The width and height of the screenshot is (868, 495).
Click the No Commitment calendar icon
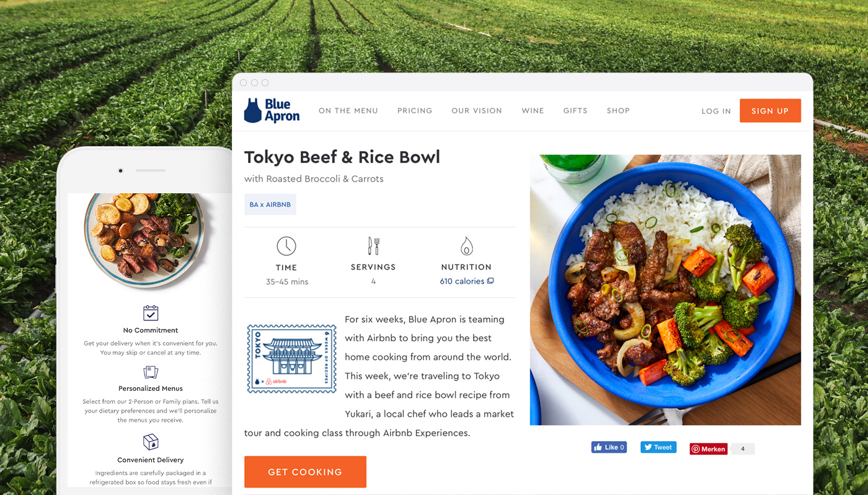tap(151, 313)
